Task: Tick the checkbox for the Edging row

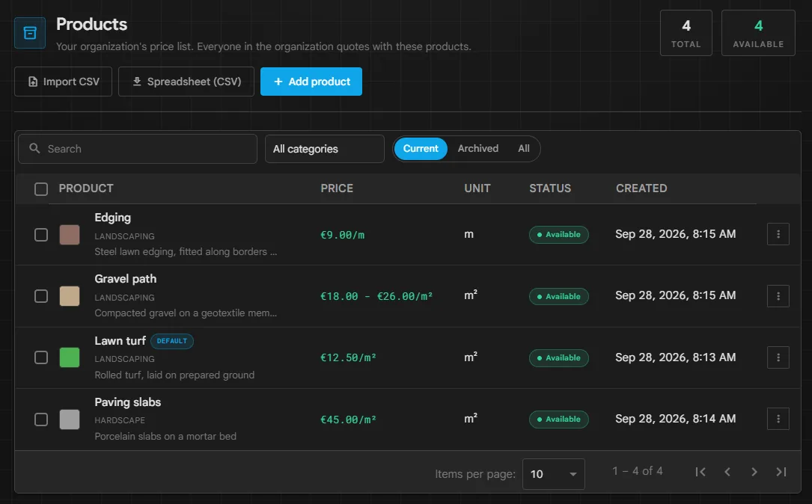Action: tap(41, 235)
